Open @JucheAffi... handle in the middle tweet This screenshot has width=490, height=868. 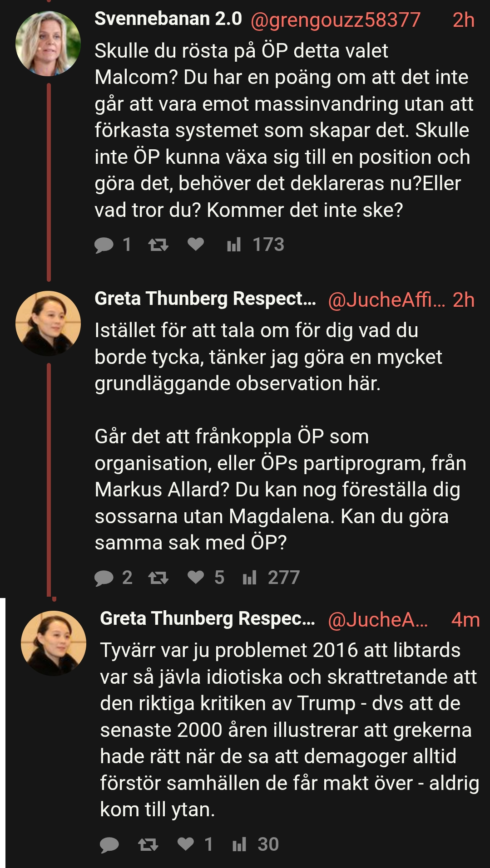point(386,300)
